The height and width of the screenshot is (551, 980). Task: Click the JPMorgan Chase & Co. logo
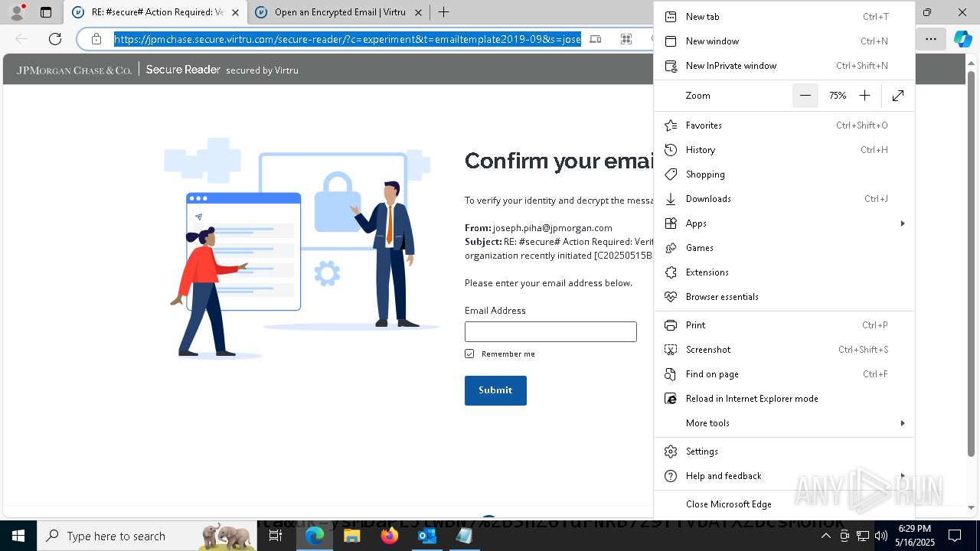[x=74, y=70]
